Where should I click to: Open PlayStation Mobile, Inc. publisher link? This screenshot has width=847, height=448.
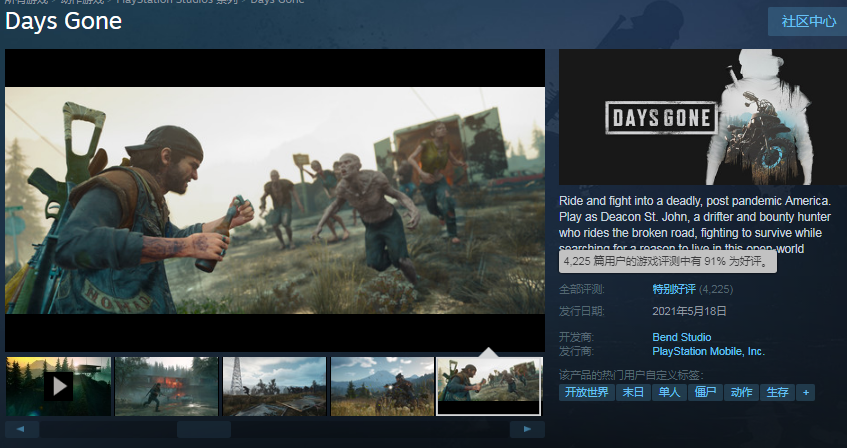[x=708, y=351]
